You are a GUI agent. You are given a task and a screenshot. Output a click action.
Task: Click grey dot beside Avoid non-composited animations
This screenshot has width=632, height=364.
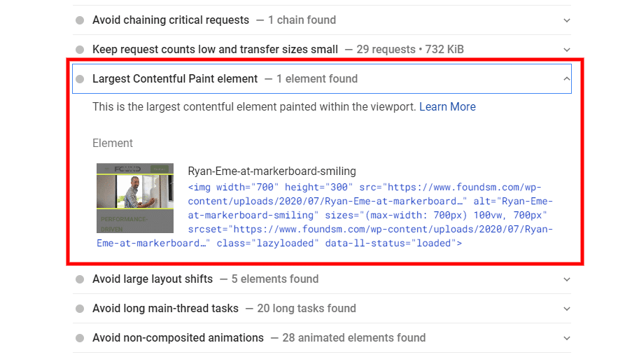[80, 338]
